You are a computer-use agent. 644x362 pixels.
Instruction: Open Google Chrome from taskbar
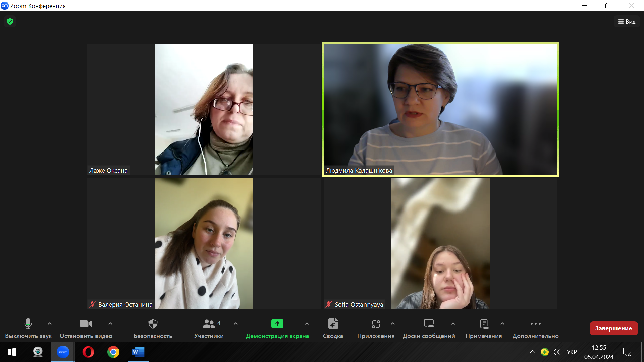(x=113, y=352)
